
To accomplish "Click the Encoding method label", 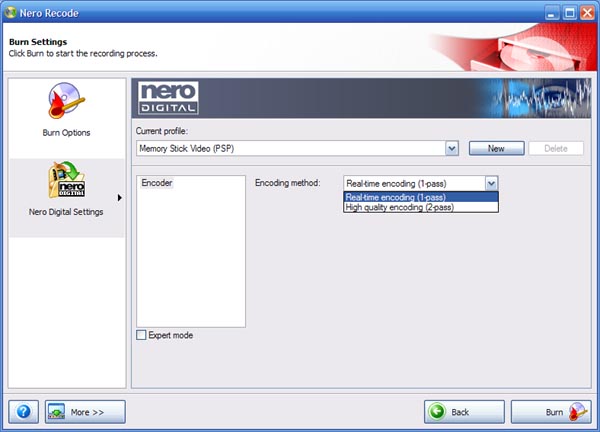I will pyautogui.click(x=287, y=183).
